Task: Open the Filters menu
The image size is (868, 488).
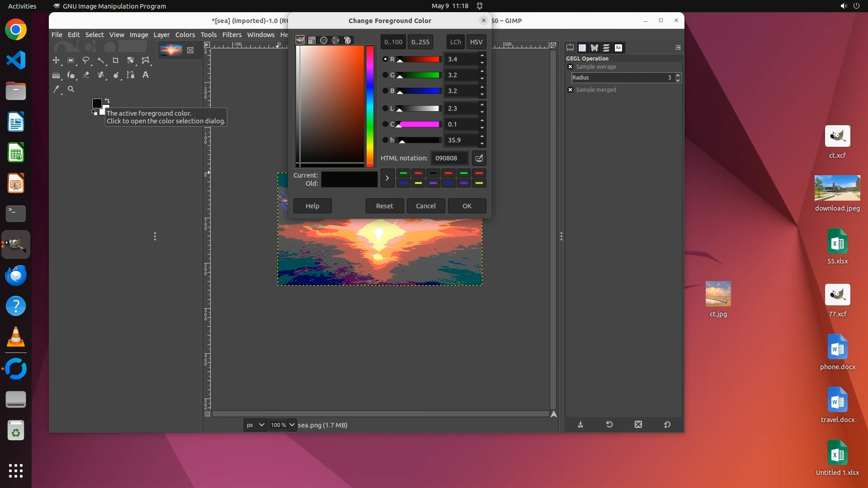Action: 231,35
